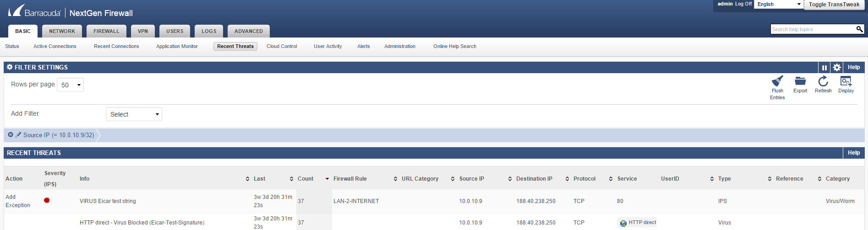Image resolution: width=868 pixels, height=230 pixels.
Task: Sort by the Last column arrows
Action: 291,179
